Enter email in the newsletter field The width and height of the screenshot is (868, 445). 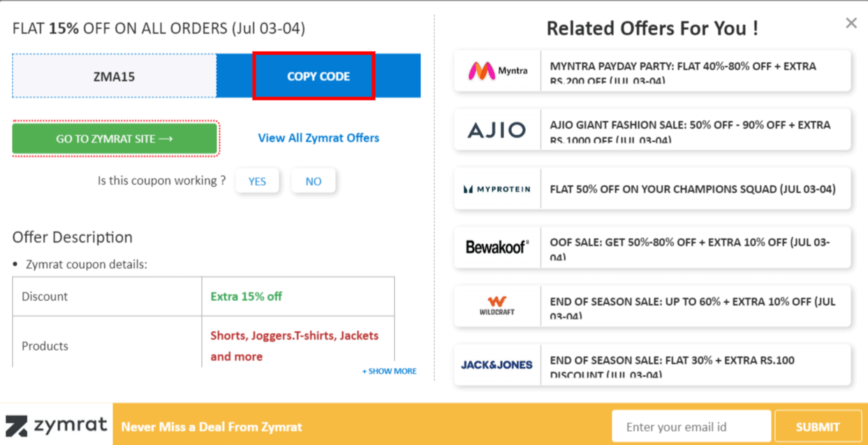[691, 425]
